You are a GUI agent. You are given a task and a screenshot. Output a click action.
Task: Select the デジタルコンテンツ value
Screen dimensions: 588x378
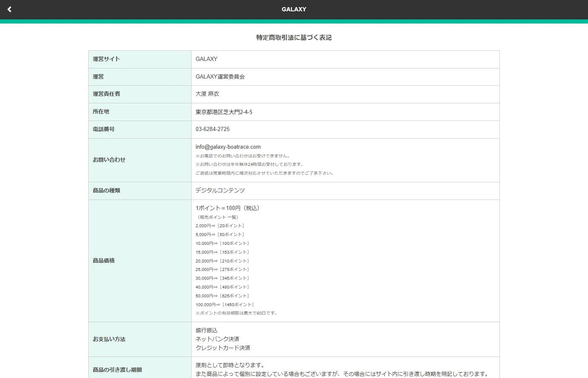[x=220, y=191]
